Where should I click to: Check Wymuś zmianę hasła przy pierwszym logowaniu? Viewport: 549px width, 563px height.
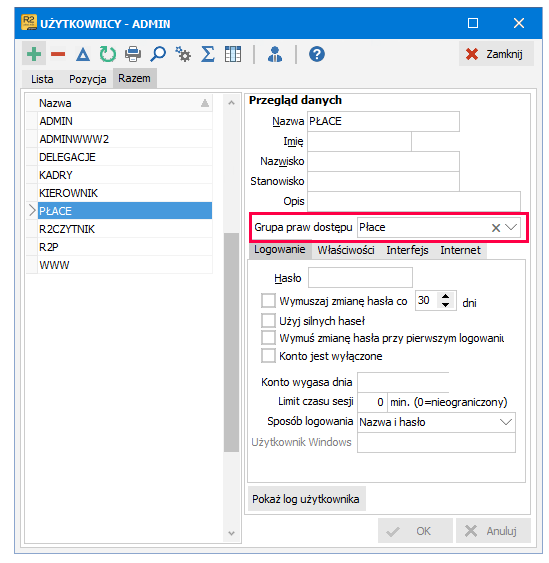tap(268, 338)
